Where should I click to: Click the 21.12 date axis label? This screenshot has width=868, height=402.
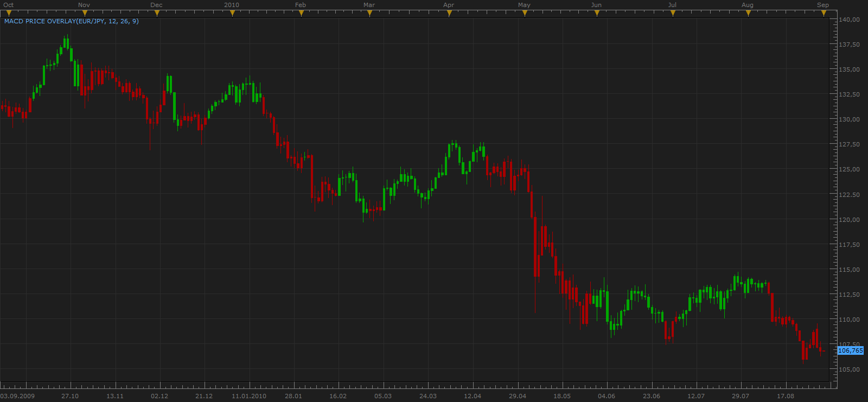204,396
